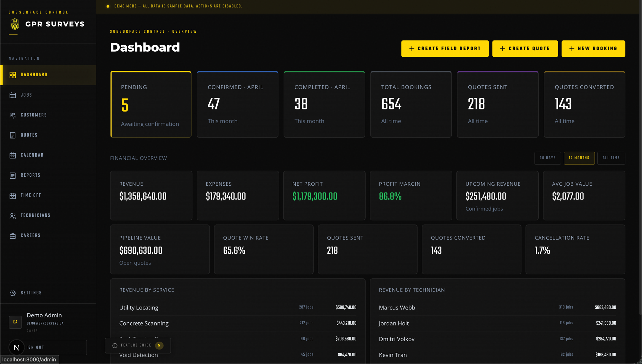Click the plus icon on Create Field Report
642x364 pixels.
(x=412, y=49)
